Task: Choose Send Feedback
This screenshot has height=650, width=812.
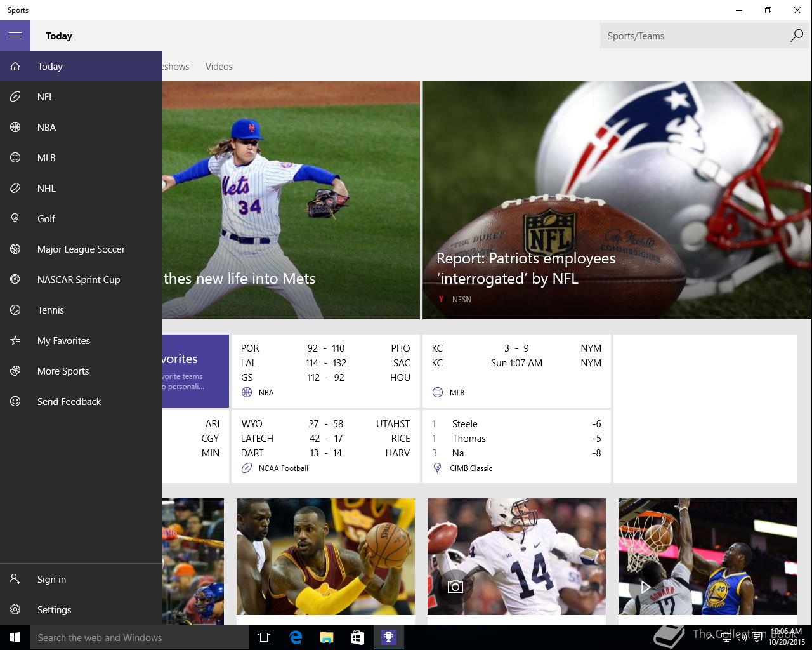Action: click(81, 401)
